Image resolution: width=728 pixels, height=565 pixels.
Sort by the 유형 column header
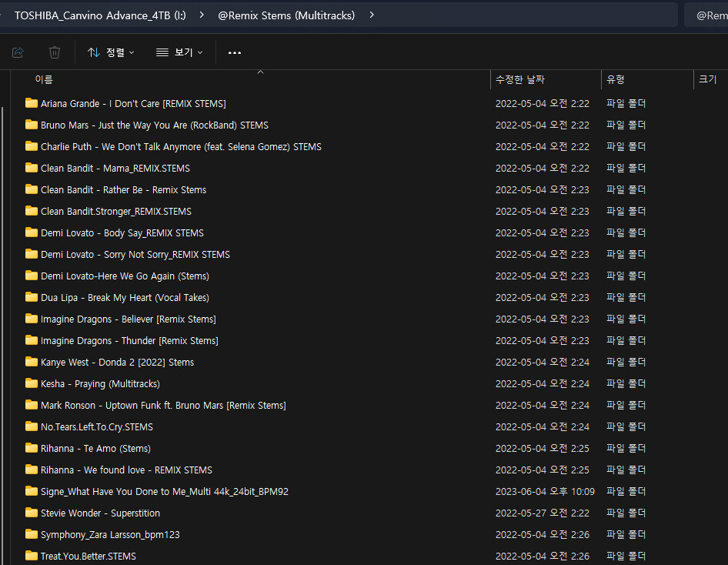pos(616,79)
